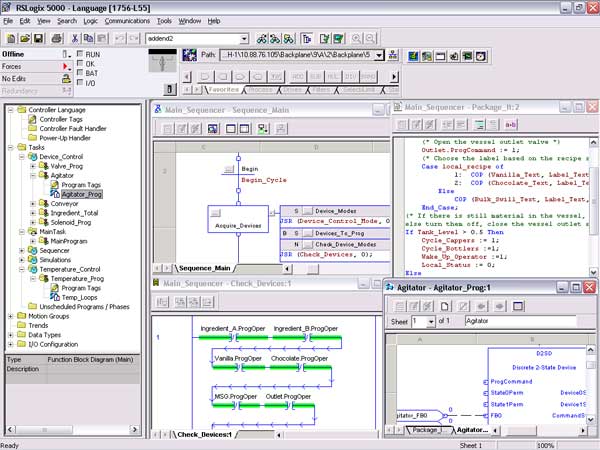Click the Agitator sheet name input field
Screen dimensions: 600x450
coord(520,321)
